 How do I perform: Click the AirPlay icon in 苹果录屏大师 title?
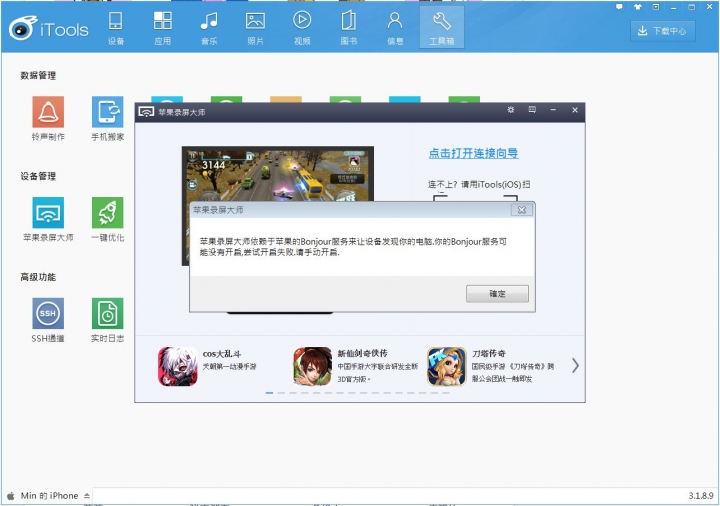(146, 112)
